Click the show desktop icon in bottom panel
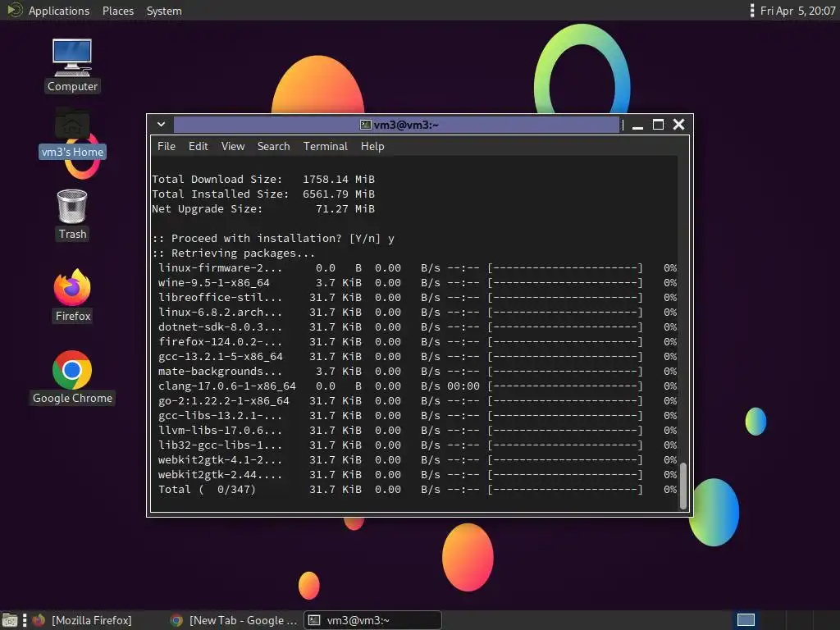 click(9, 620)
